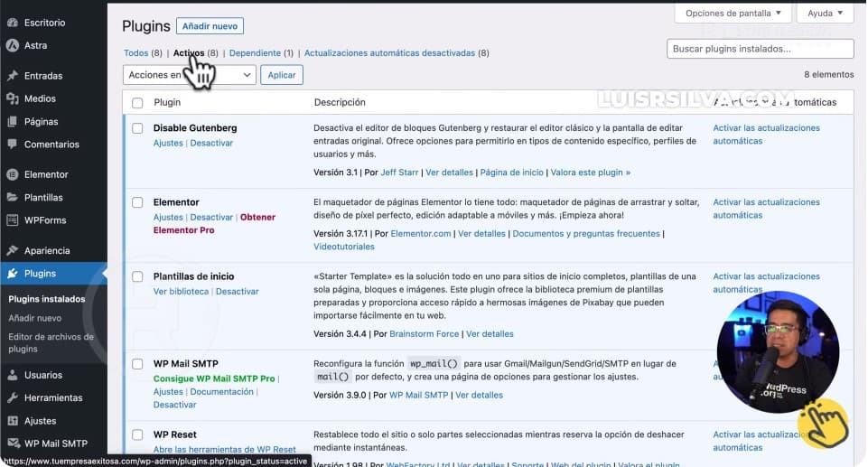Click the Usuarios person icon

(12, 375)
